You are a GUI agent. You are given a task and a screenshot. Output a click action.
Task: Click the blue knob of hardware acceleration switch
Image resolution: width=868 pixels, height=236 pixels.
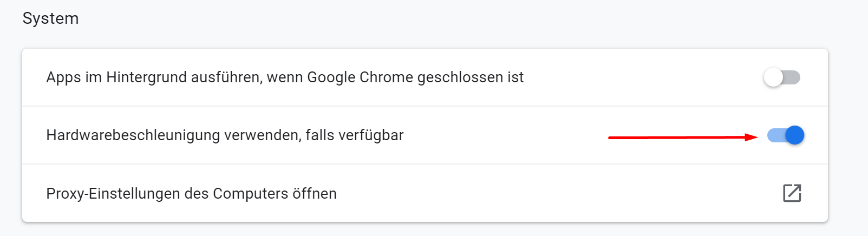click(x=794, y=135)
